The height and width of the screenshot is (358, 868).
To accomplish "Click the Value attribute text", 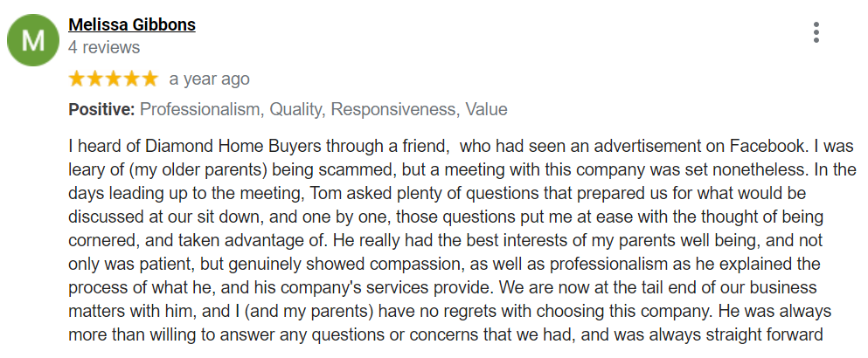I will pyautogui.click(x=486, y=109).
